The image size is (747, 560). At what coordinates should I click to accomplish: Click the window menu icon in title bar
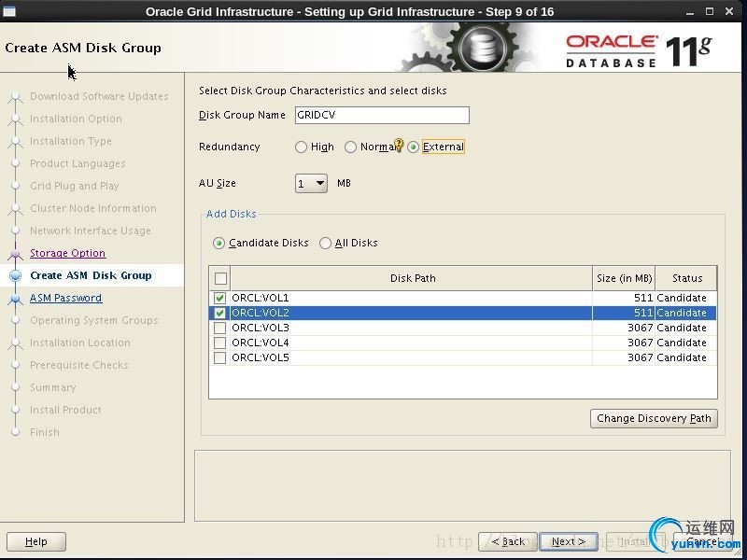click(9, 11)
